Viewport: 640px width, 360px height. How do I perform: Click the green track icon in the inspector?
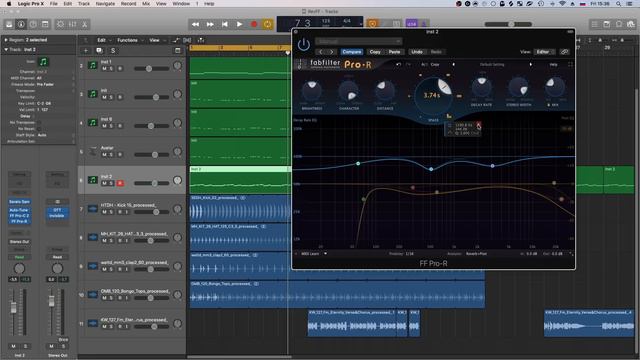tap(43, 62)
